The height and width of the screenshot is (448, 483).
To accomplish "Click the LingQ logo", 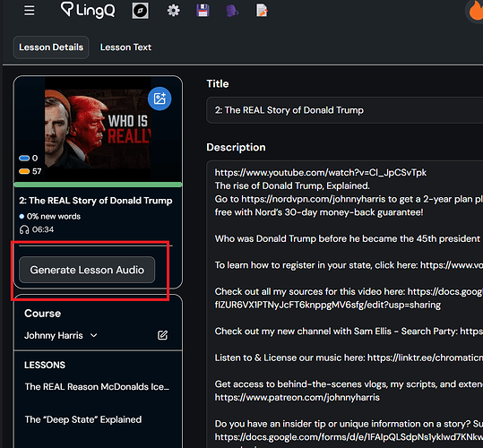I will (x=88, y=10).
